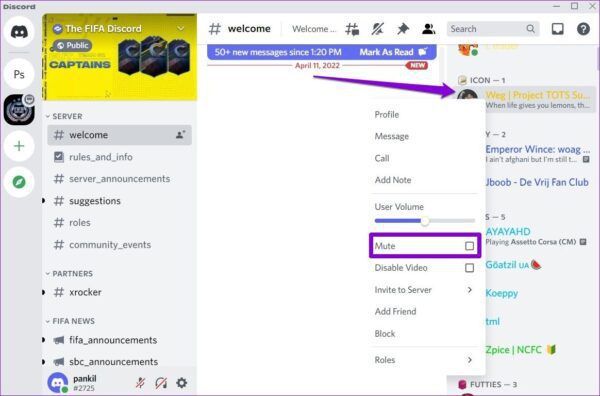Collapse the SERVER channel category
The image size is (600, 396).
[x=64, y=116]
